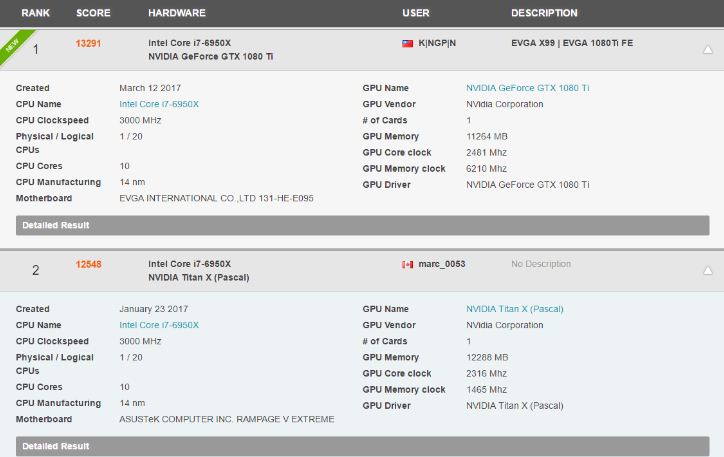Screen dimensions: 724x457
Task: Open the NVIDIA Titan X (Pascal) GPU Name link
Action: click(514, 309)
